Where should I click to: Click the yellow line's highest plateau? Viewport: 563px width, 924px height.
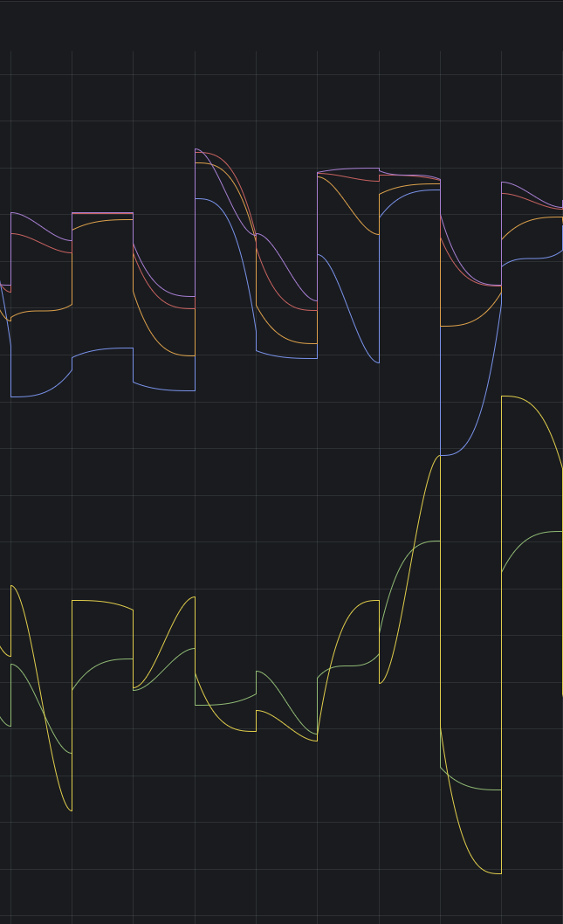pos(512,396)
